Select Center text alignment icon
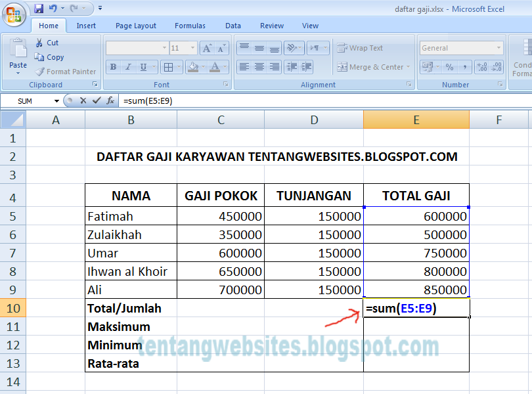The height and width of the screenshot is (394, 532). click(x=259, y=67)
